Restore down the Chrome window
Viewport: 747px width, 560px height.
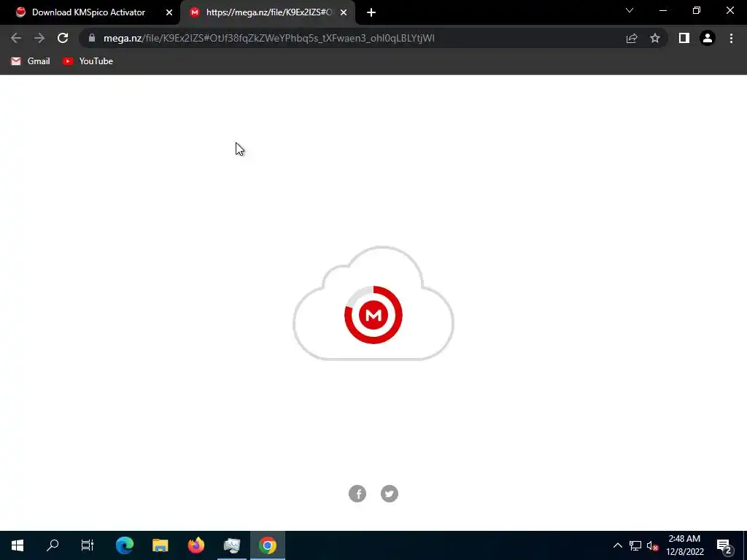tap(697, 10)
